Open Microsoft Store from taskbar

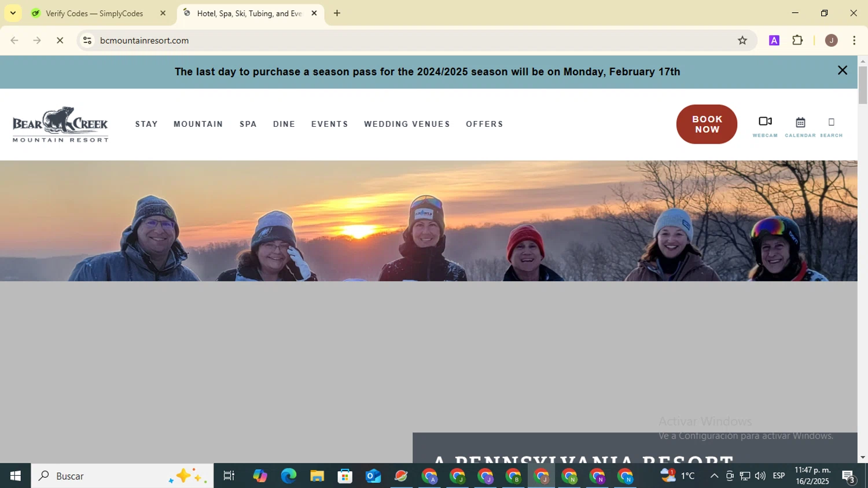coord(345,476)
